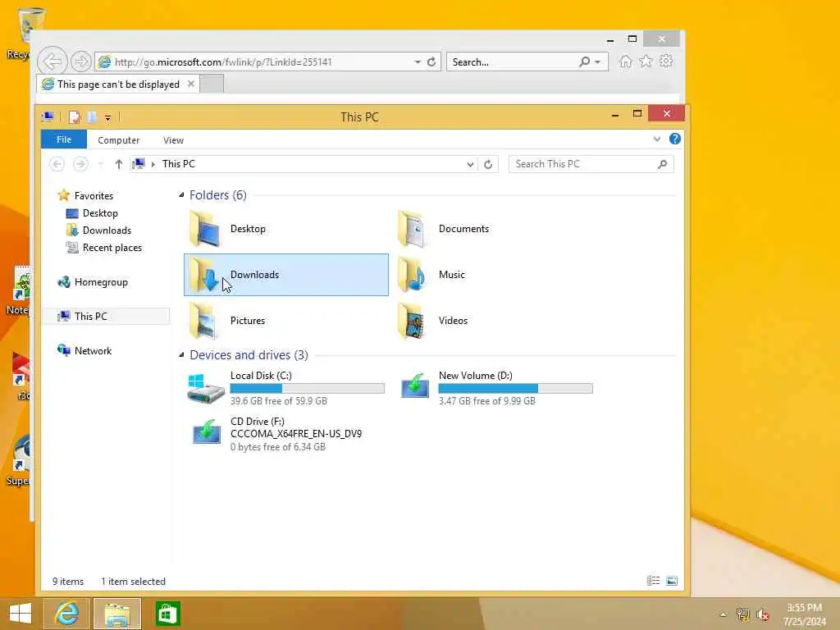840x630 pixels.
Task: Click the Internet Explorer Home icon
Action: point(625,61)
